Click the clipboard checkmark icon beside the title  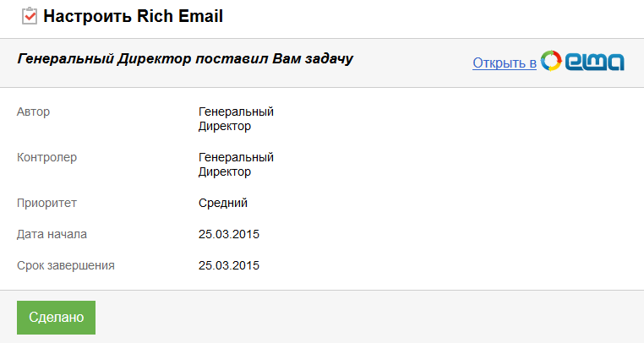tap(29, 16)
